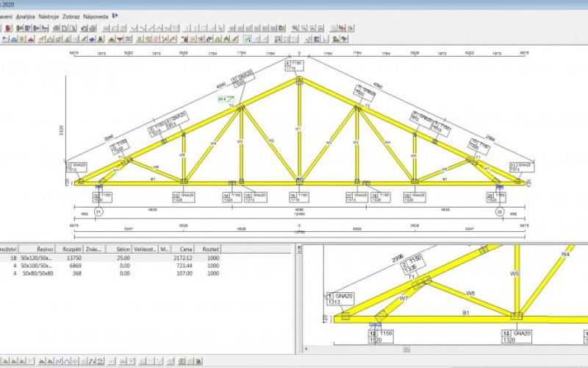
Task: Click the Rozteč column header
Action: (x=208, y=249)
